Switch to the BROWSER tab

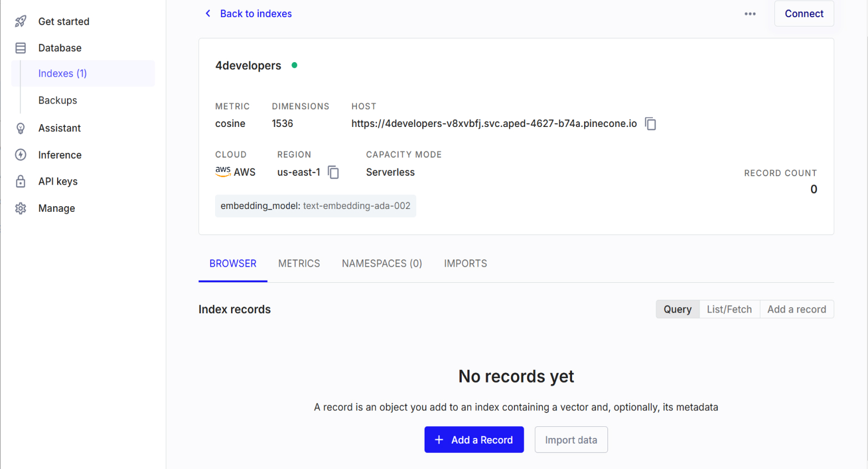(x=233, y=263)
